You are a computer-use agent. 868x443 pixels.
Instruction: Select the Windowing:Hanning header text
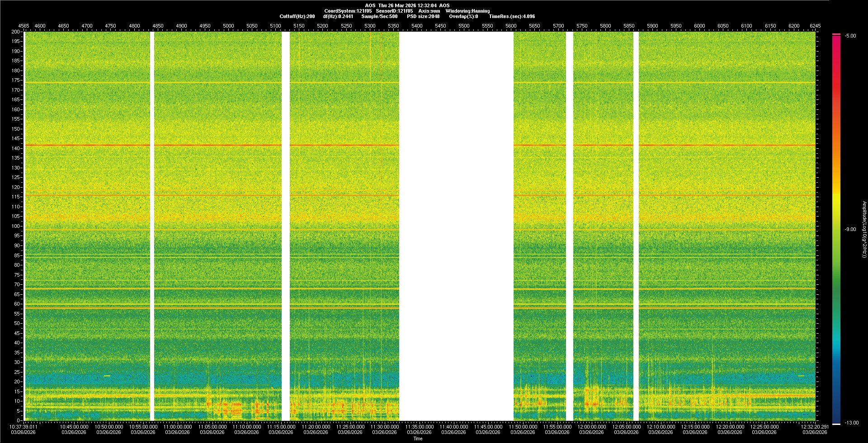click(467, 11)
